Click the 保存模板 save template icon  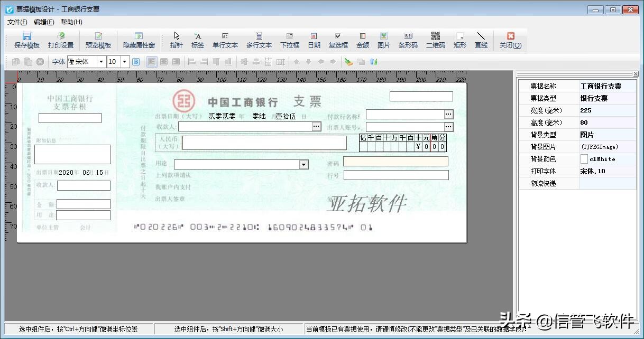point(26,40)
